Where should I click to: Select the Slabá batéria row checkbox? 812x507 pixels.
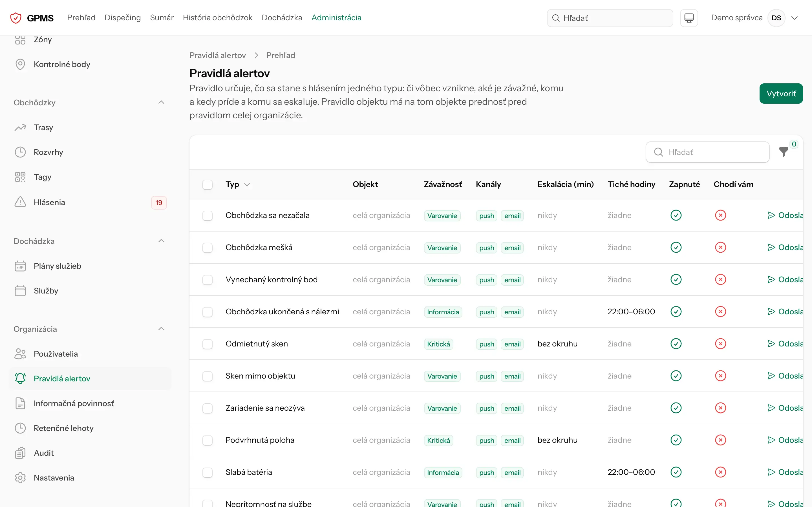click(207, 472)
